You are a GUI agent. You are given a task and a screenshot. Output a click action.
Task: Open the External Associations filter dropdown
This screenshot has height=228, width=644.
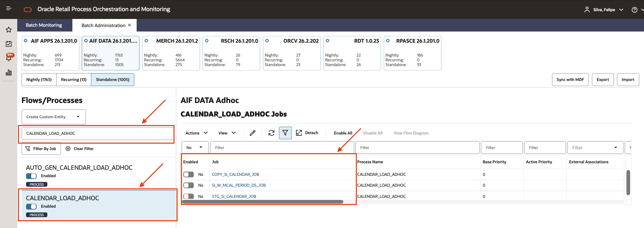(595, 148)
